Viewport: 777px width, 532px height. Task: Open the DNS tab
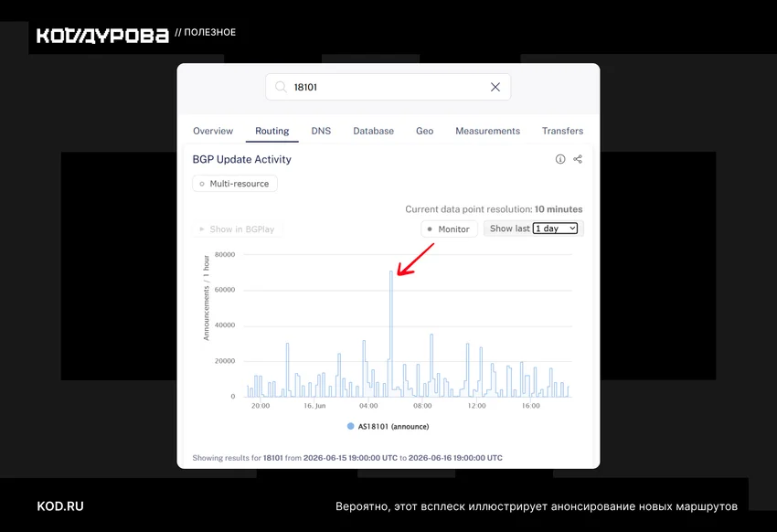point(321,131)
